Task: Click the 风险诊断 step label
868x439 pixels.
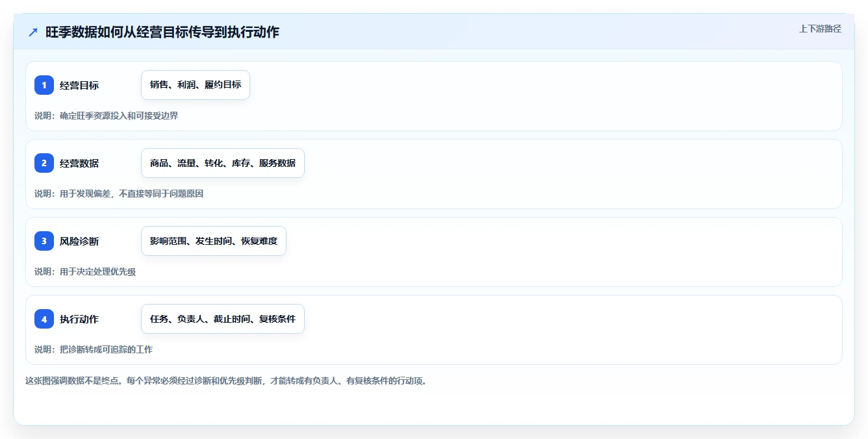Action: pyautogui.click(x=79, y=241)
